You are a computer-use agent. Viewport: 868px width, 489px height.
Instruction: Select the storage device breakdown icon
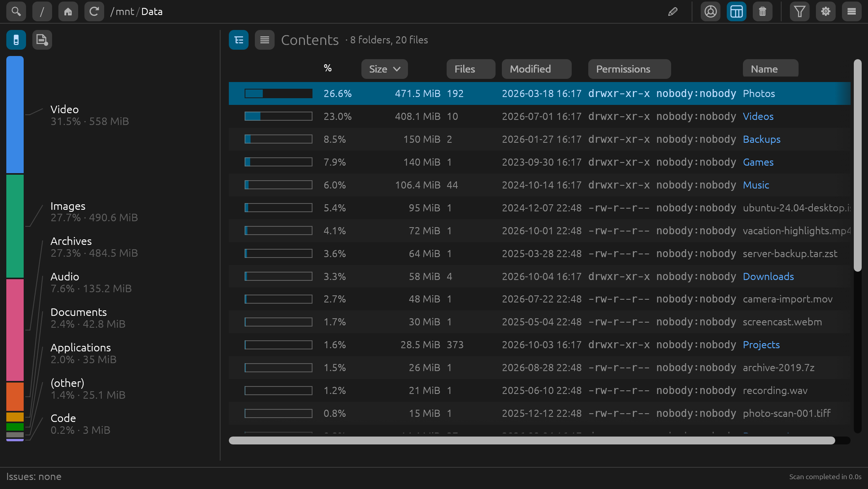(16, 40)
